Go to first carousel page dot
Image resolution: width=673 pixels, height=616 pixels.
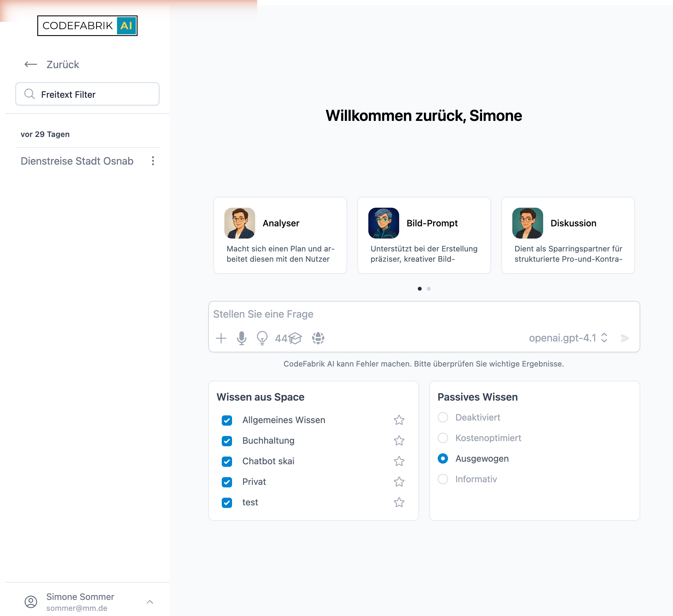click(420, 289)
